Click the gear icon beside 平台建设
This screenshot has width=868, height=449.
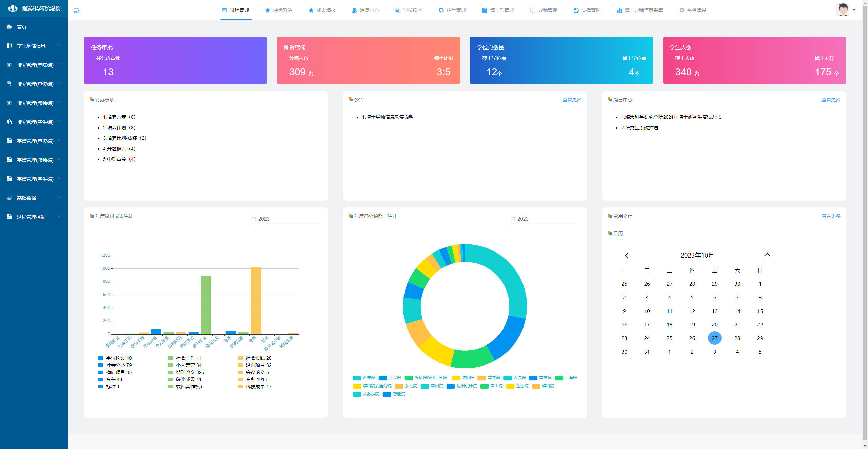click(x=682, y=10)
